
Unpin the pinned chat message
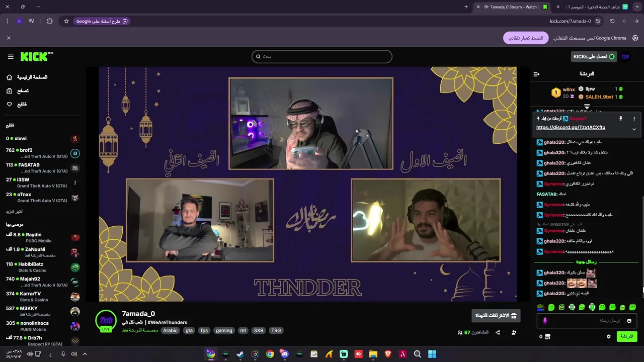[620, 119]
